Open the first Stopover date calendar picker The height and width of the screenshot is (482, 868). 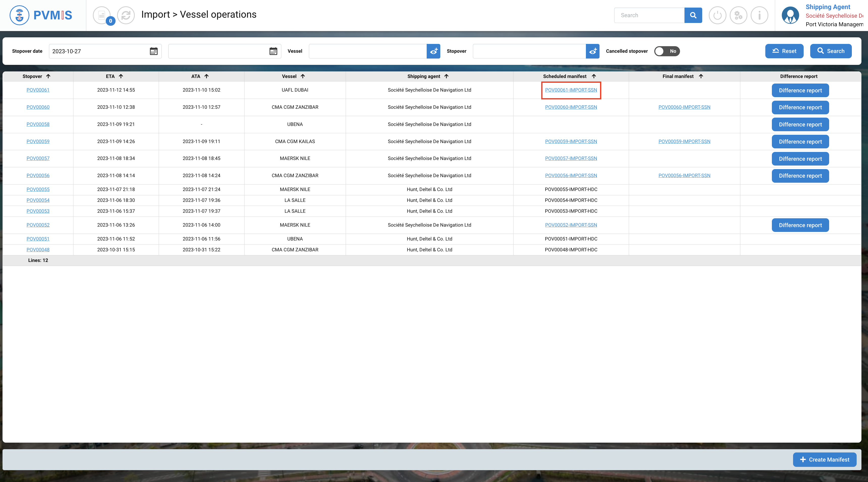(154, 51)
